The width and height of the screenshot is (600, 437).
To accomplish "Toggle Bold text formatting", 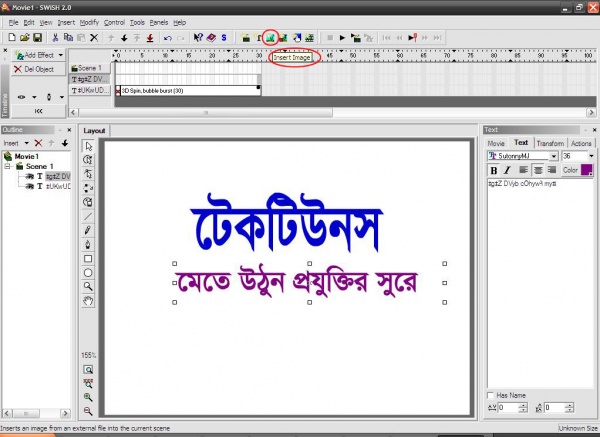I will 494,170.
